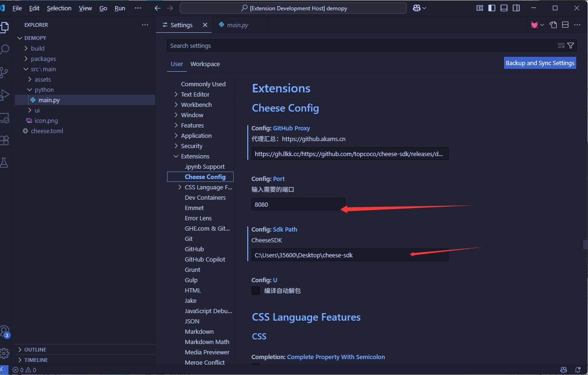Click the GitHub Proxy URL input field
588x375 pixels.
(x=350, y=154)
